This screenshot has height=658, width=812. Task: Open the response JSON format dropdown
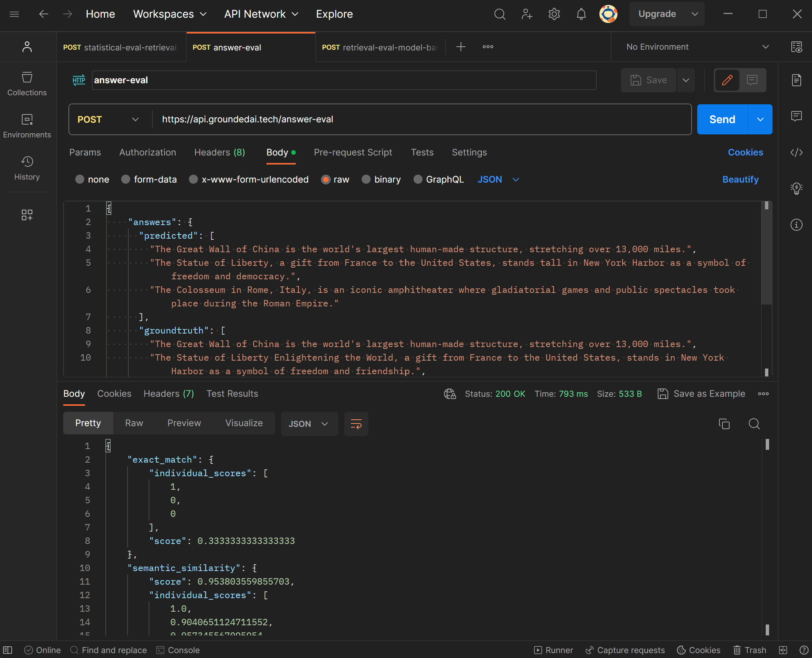pos(309,423)
